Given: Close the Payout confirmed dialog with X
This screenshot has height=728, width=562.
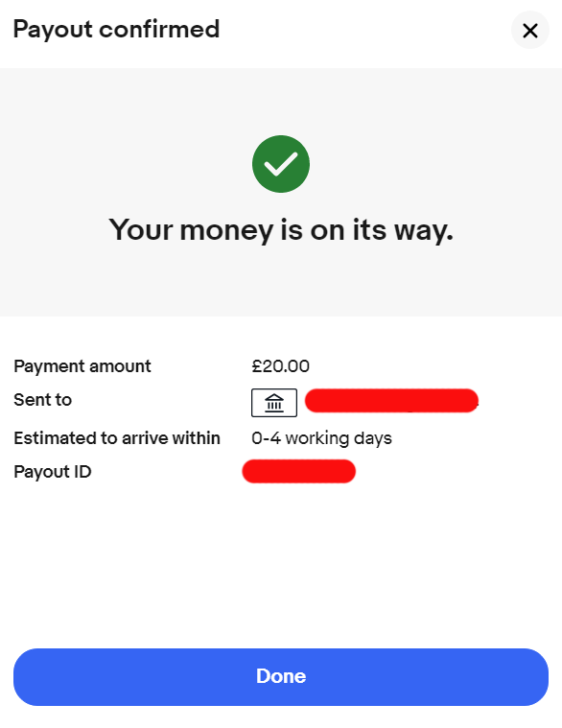Looking at the screenshot, I should pos(530,30).
